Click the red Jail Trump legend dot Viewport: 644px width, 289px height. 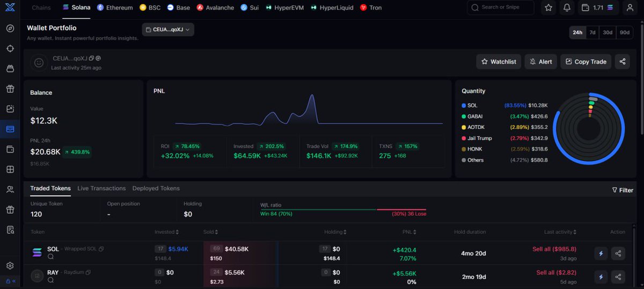point(464,139)
